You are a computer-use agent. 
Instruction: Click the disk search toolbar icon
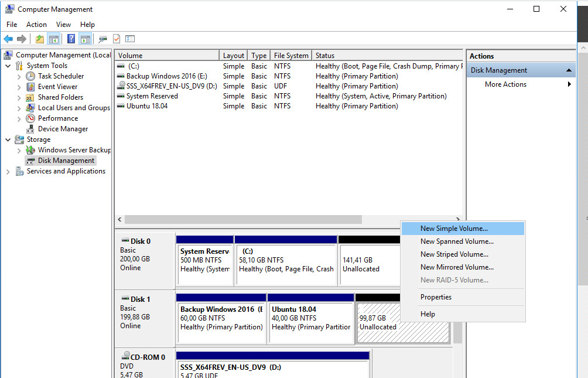(102, 39)
